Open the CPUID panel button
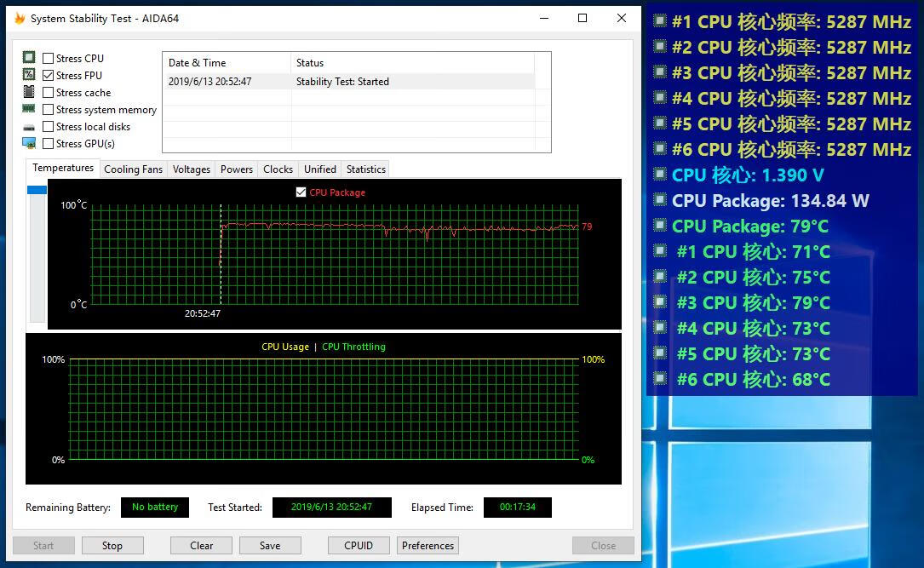924x568 pixels. pos(359,546)
